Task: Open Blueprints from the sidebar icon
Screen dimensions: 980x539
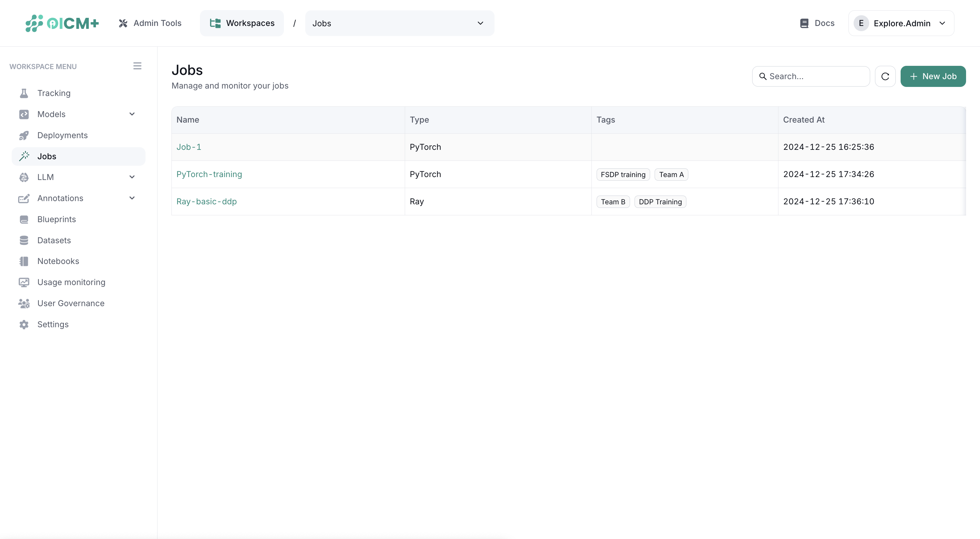Action: [x=24, y=219]
